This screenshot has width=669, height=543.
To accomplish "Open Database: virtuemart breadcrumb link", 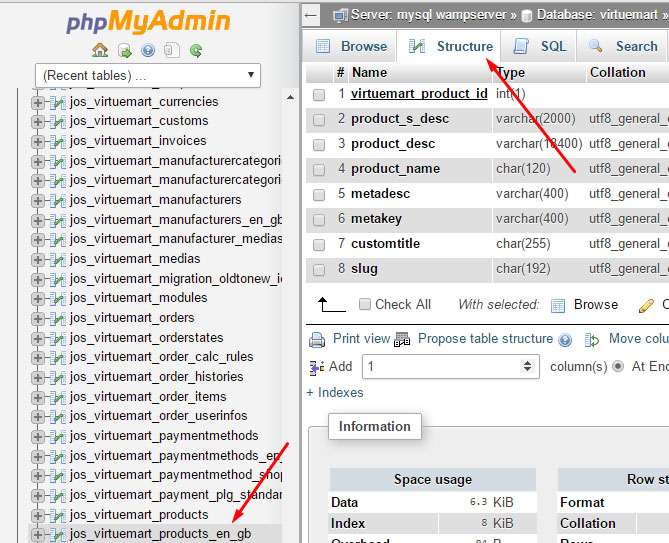I will pyautogui.click(x=597, y=15).
